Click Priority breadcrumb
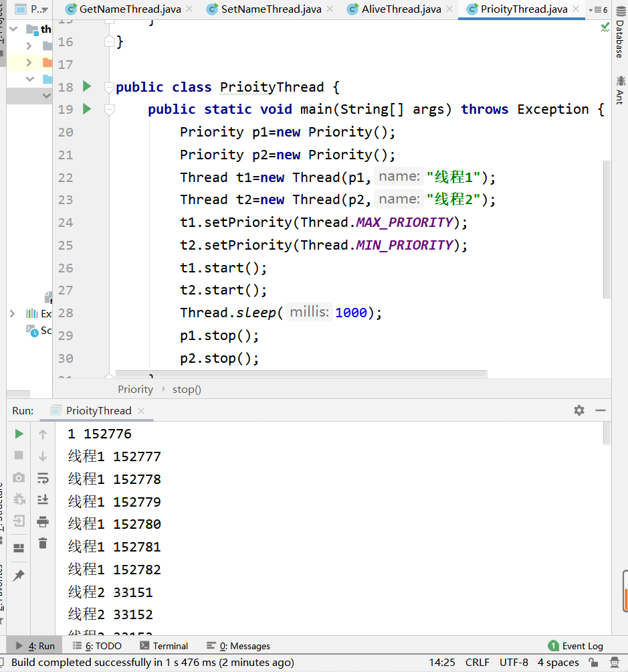The height and width of the screenshot is (672, 628). (x=135, y=389)
